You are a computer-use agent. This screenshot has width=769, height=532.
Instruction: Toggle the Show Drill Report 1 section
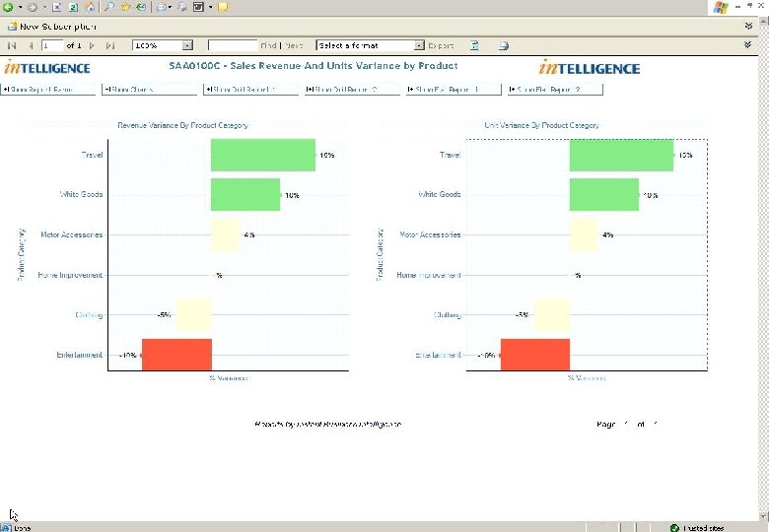pyautogui.click(x=250, y=90)
